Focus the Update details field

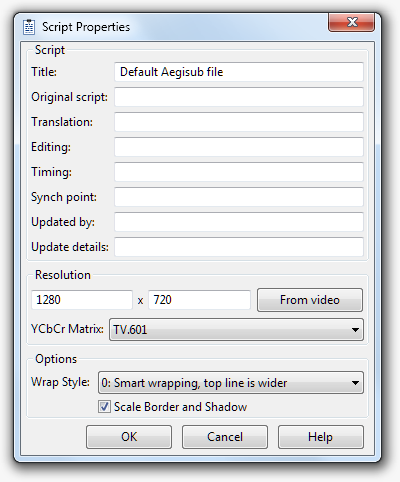(239, 247)
